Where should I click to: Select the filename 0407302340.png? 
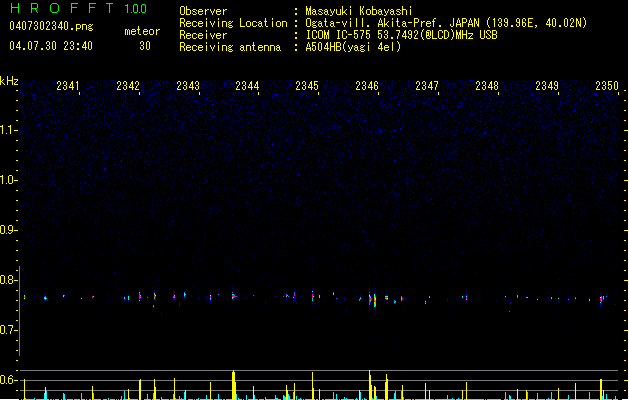point(51,26)
